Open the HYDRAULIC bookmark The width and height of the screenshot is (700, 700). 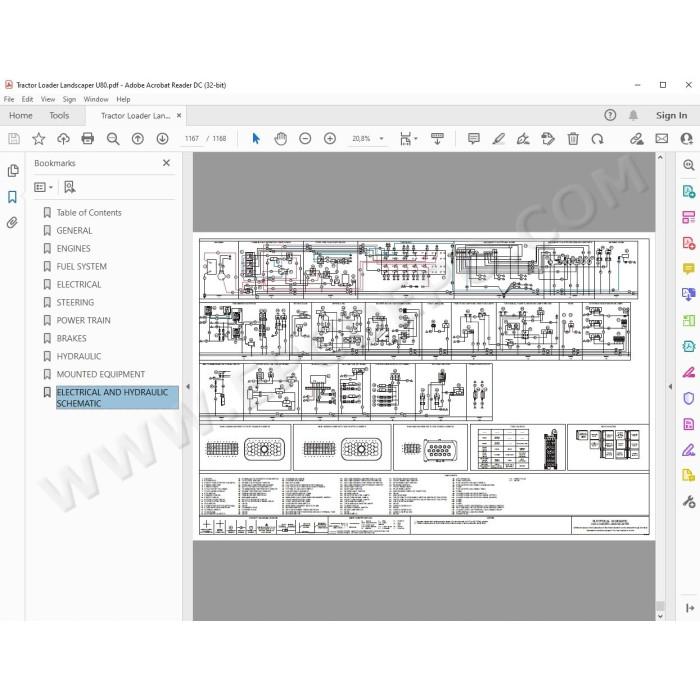click(79, 356)
